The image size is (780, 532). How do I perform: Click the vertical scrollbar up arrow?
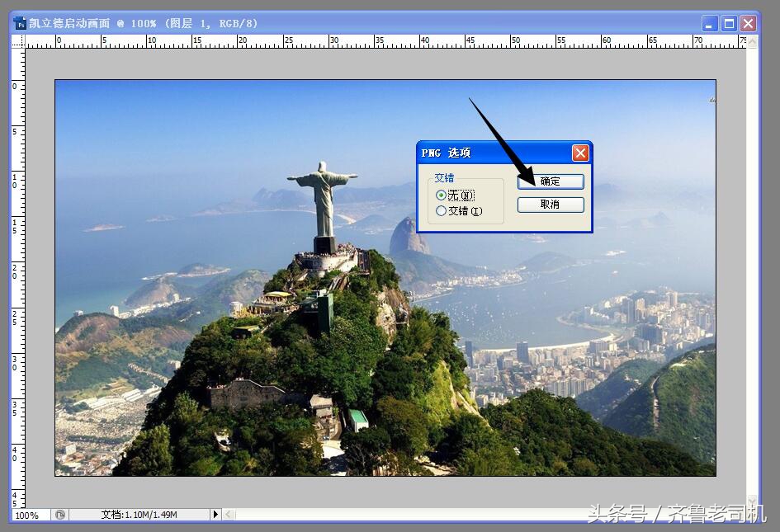coord(752,42)
